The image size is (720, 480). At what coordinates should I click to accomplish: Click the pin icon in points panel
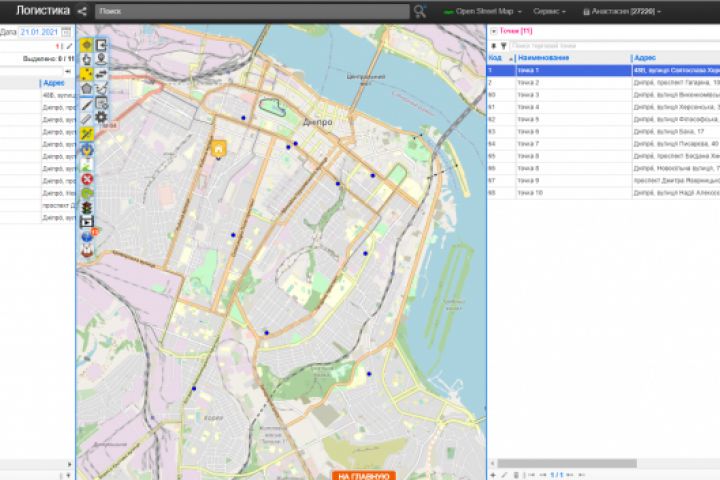click(494, 46)
